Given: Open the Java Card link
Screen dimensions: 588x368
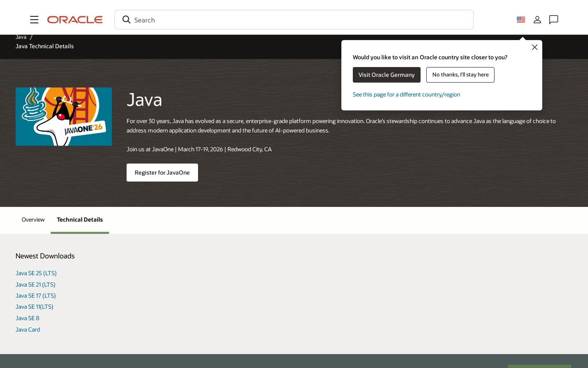Looking at the screenshot, I should click(28, 330).
